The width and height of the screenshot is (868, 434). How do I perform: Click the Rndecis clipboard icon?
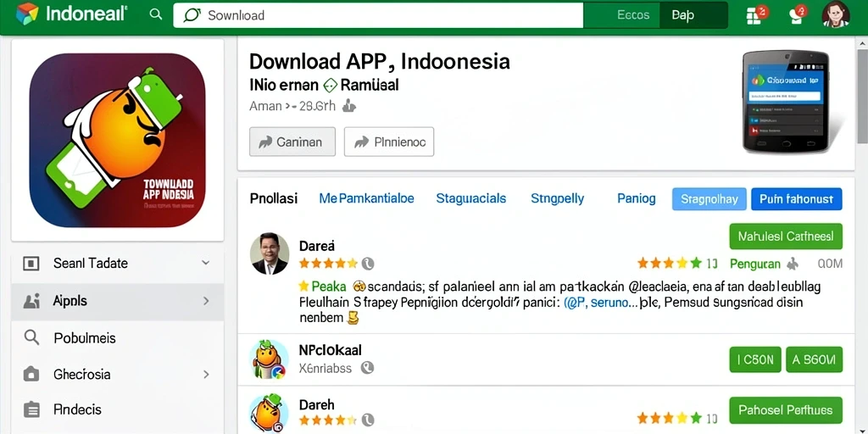point(31,410)
